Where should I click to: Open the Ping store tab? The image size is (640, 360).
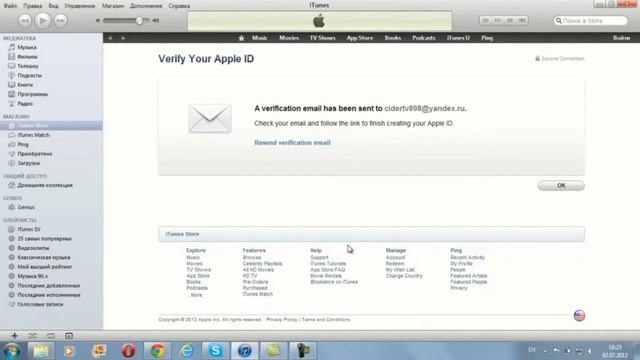(487, 38)
